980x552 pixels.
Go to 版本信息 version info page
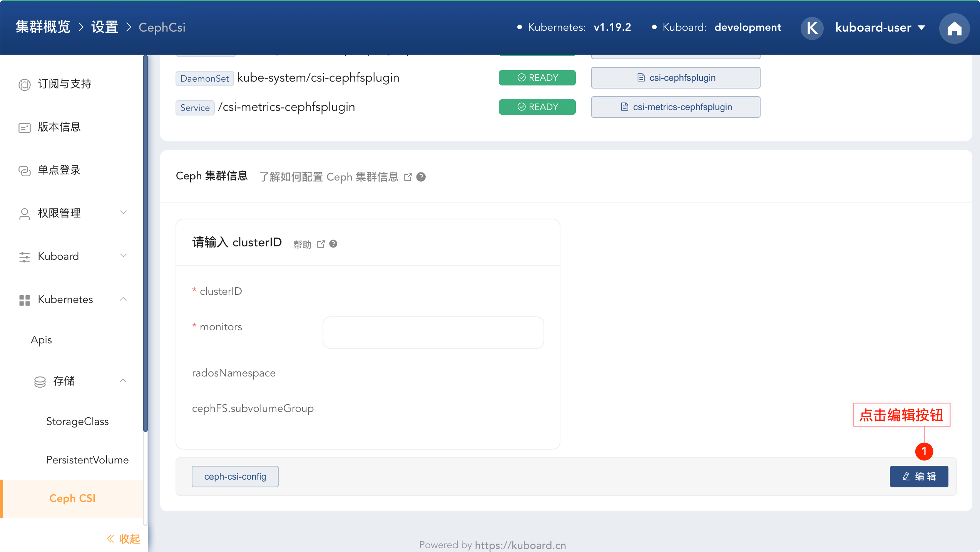coord(59,127)
